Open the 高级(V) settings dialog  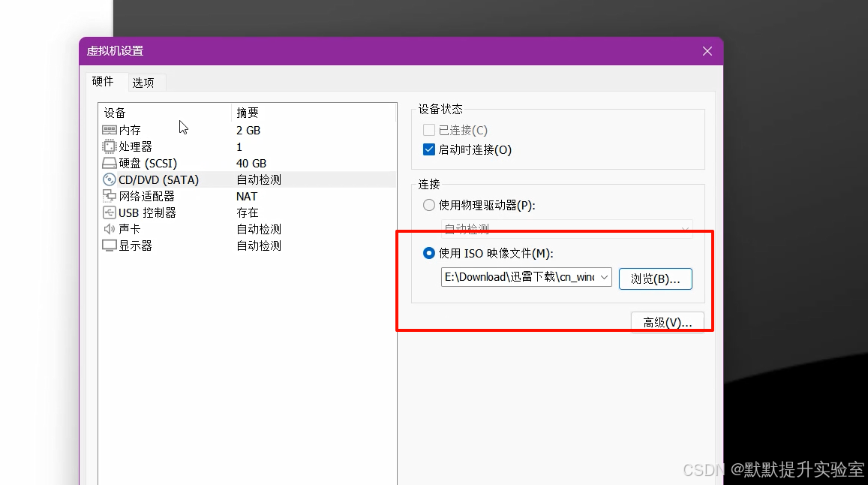click(667, 321)
